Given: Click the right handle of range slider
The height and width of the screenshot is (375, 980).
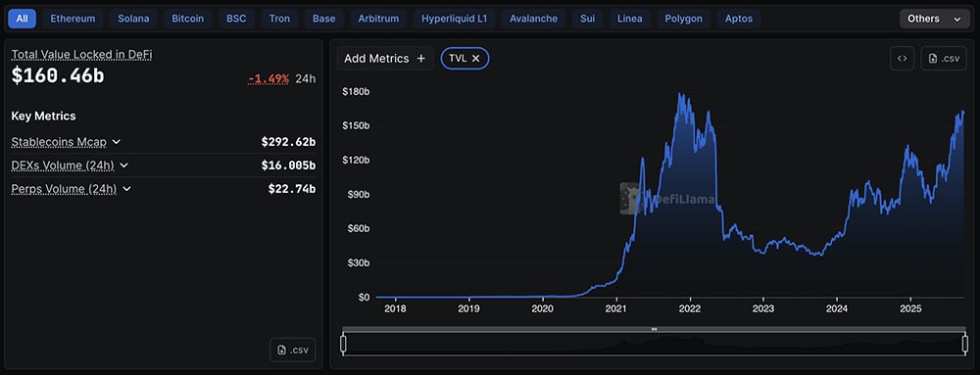Looking at the screenshot, I should [x=965, y=344].
